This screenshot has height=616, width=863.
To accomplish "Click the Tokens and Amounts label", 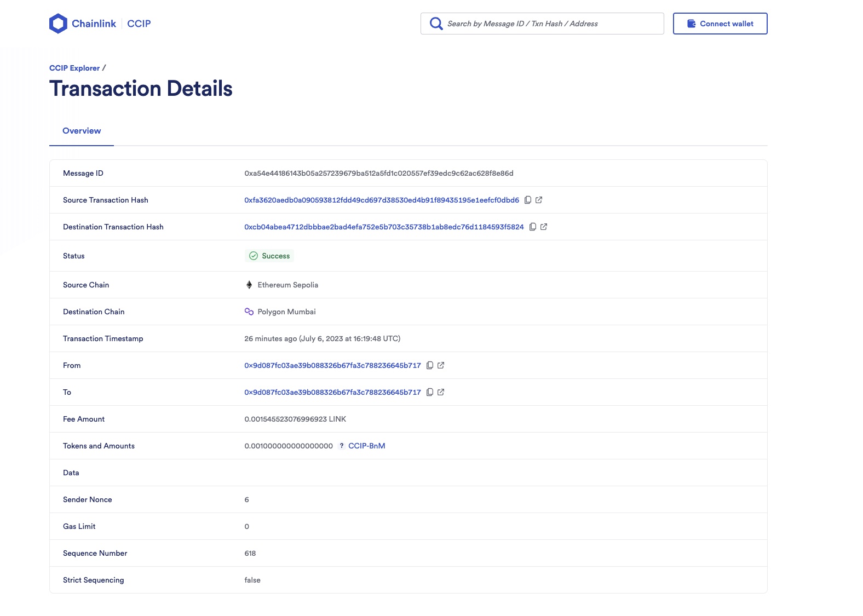I will point(99,446).
